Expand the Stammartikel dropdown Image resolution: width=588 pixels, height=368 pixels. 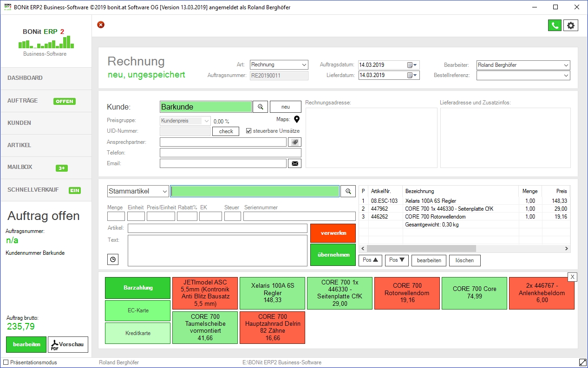click(138, 191)
